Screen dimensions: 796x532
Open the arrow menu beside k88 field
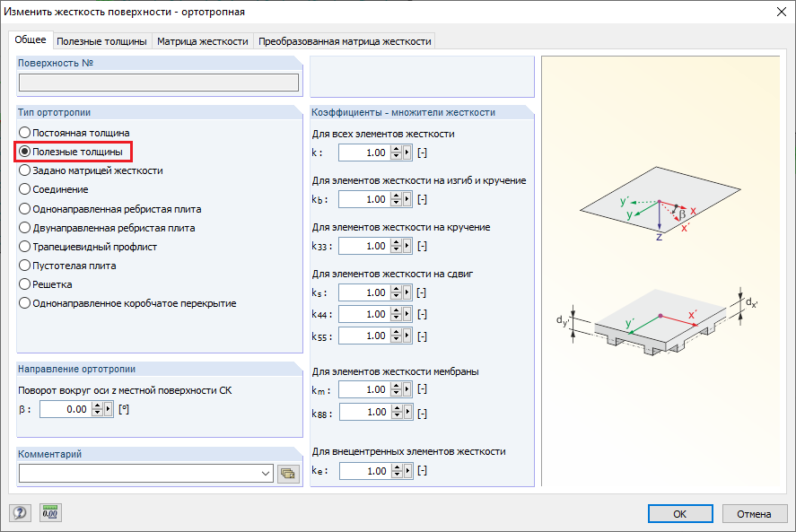(x=407, y=412)
